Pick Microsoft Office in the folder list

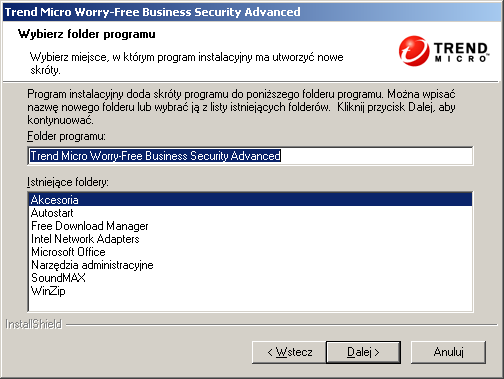[x=250, y=252]
